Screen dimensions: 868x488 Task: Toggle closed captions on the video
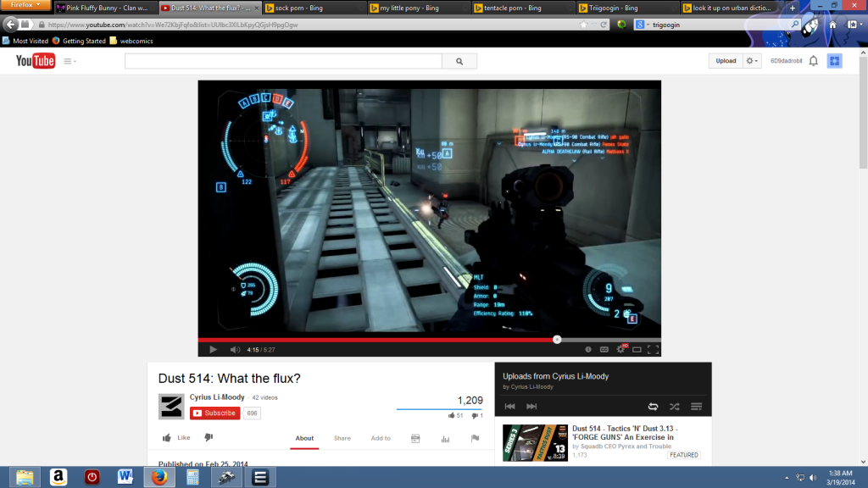604,350
